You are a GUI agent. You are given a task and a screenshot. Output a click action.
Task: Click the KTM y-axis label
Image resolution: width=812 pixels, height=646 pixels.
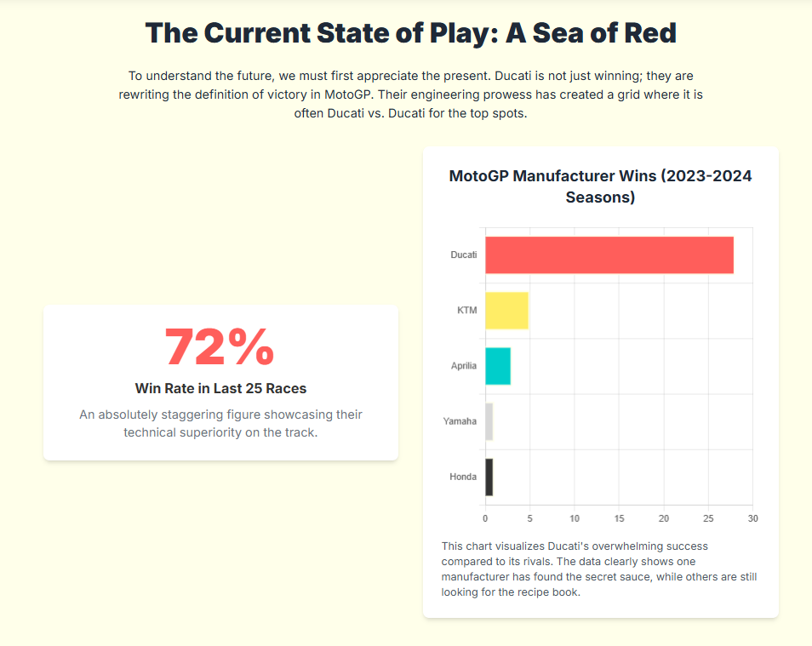pos(466,311)
